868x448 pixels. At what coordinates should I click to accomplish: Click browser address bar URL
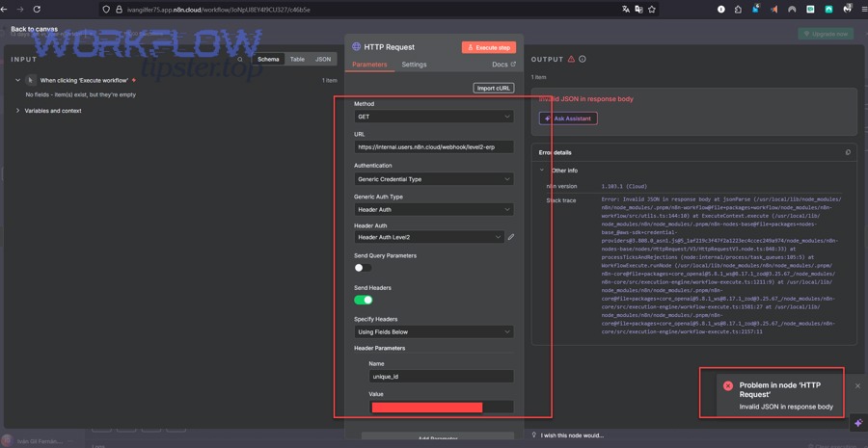[x=218, y=10]
